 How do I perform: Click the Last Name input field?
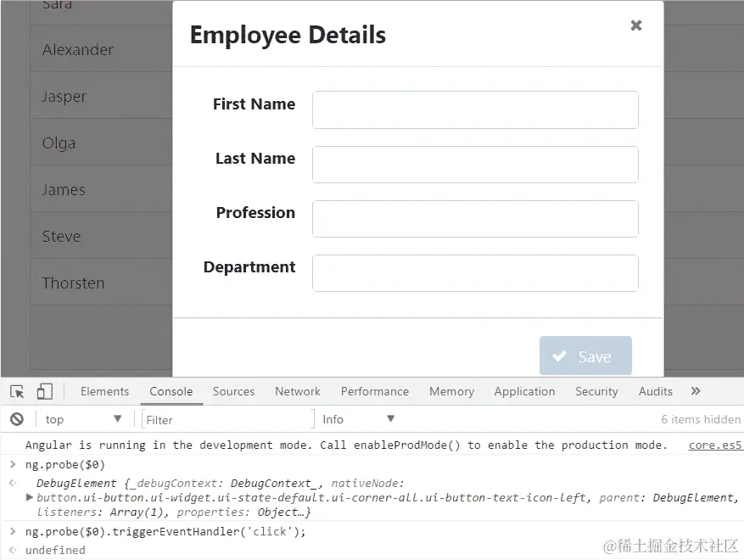[x=475, y=165]
